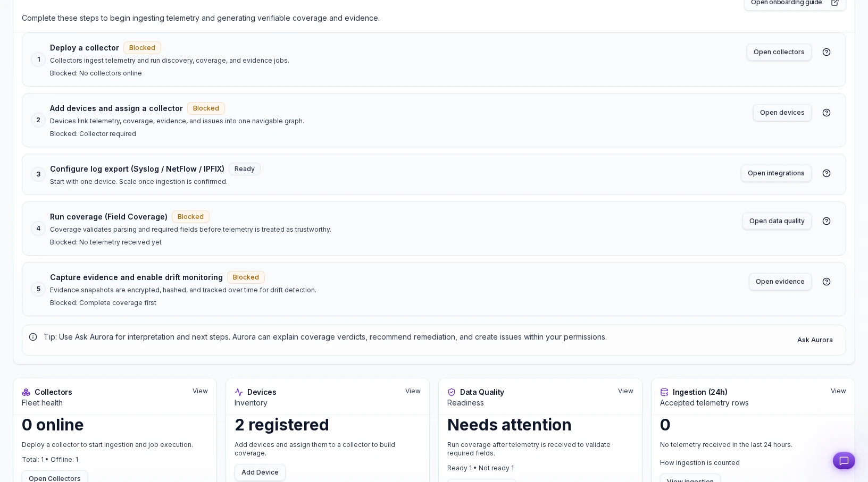
Task: Click View link on Collectors card
Action: pos(200,391)
